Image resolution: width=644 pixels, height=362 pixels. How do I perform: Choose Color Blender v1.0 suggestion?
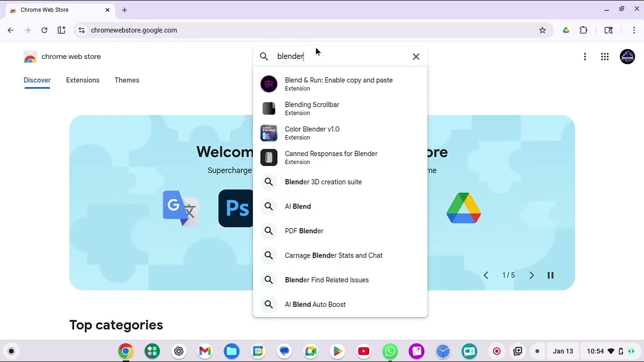coord(340,133)
